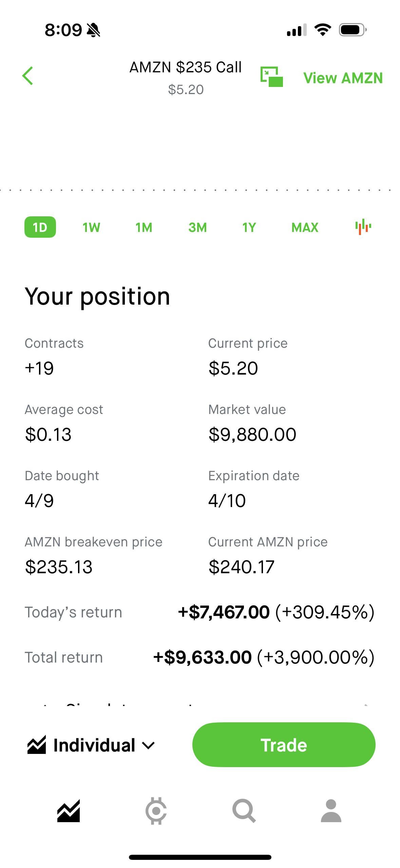The image size is (400, 868).
Task: Tap the Total return row
Action: click(199, 657)
